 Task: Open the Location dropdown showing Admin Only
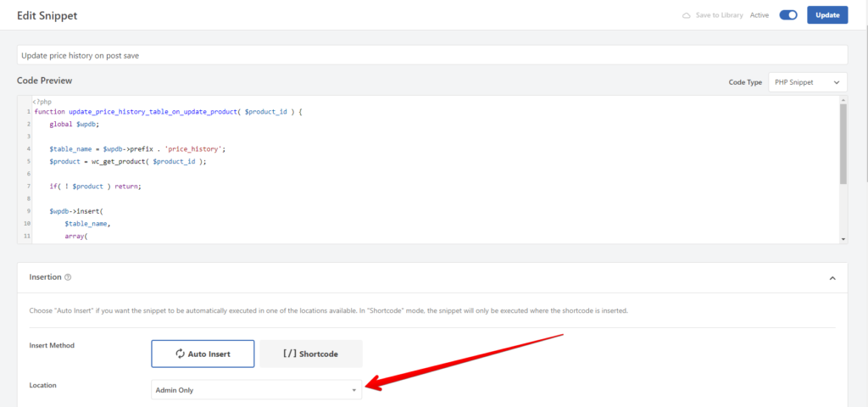(256, 390)
